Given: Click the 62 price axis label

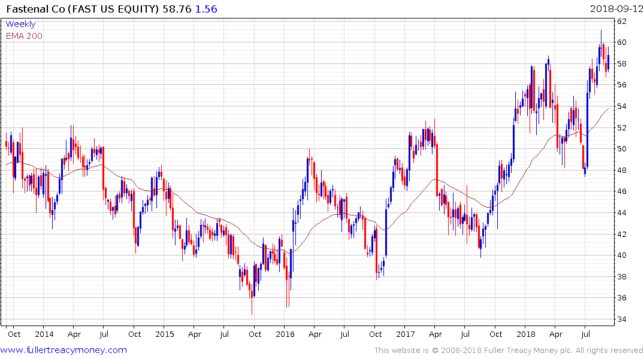Looking at the screenshot, I should [621, 22].
